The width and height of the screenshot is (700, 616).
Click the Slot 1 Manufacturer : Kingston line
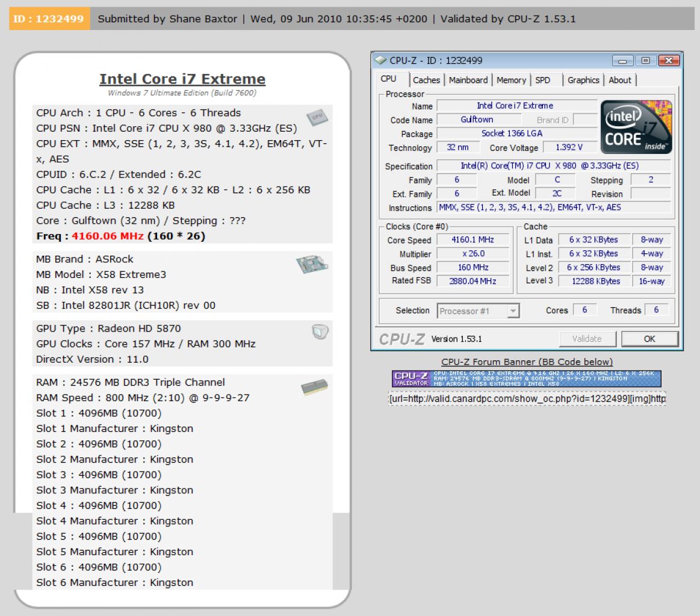click(115, 428)
